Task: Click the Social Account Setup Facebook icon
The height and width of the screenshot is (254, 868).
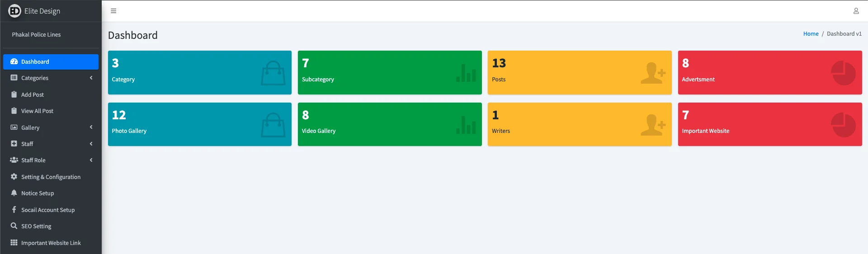Action: (14, 210)
